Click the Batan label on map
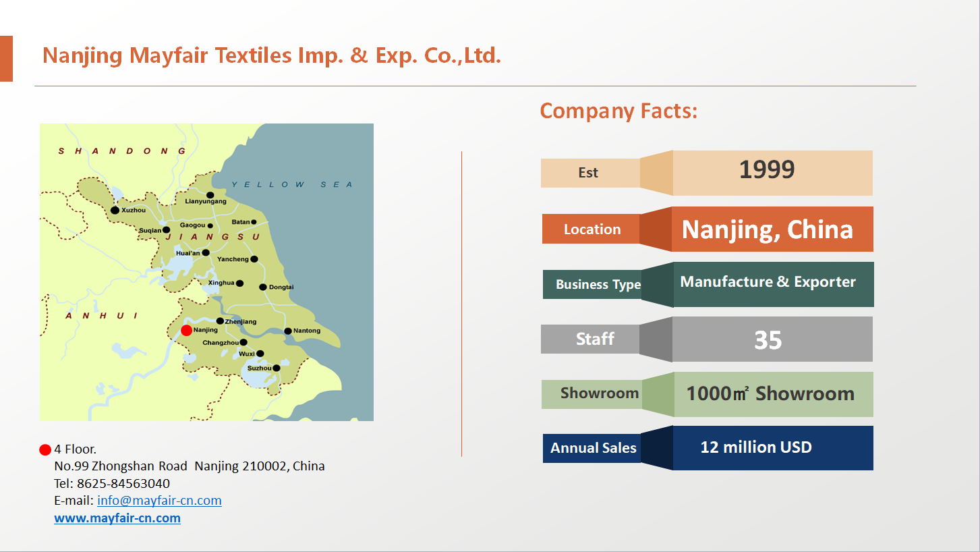 click(x=241, y=222)
